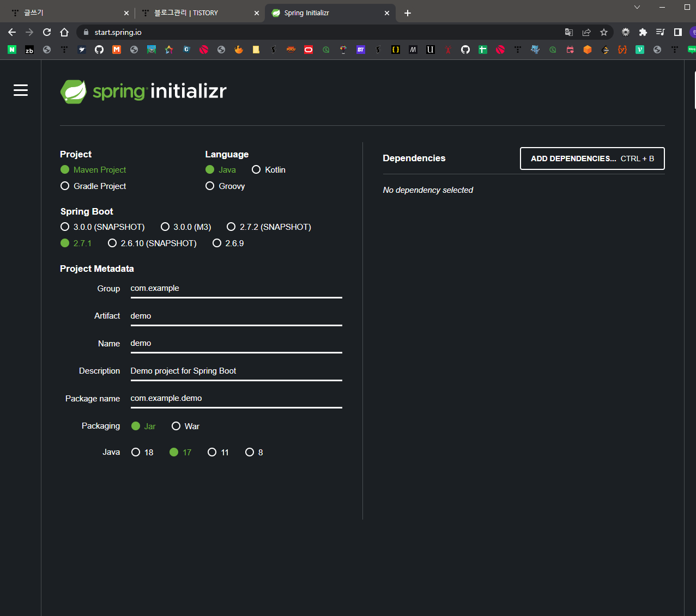The width and height of the screenshot is (696, 616).
Task: Open the browser home page icon
Action: pyautogui.click(x=64, y=32)
